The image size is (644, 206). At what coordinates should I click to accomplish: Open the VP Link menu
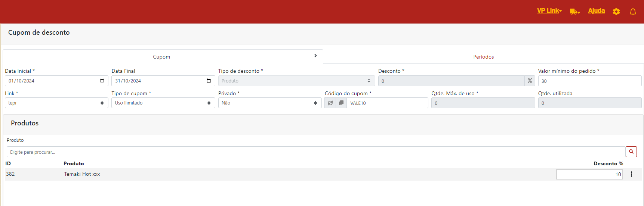549,11
